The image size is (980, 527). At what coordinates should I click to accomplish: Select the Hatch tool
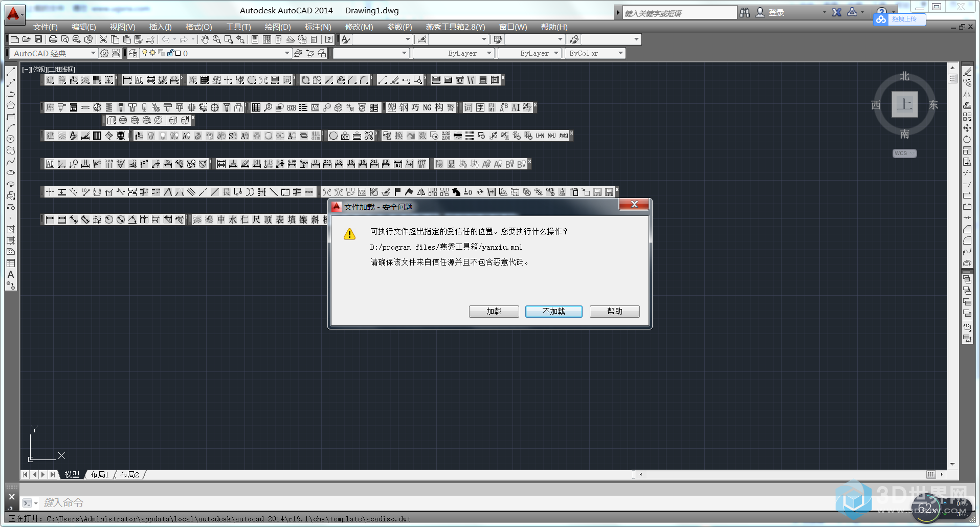click(11, 229)
